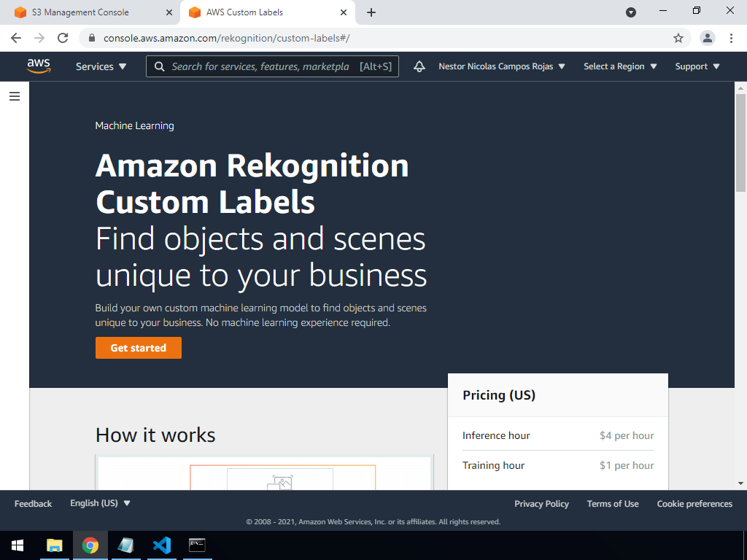Bookmark this page with the star icon
This screenshot has height=560, width=747.
[678, 38]
